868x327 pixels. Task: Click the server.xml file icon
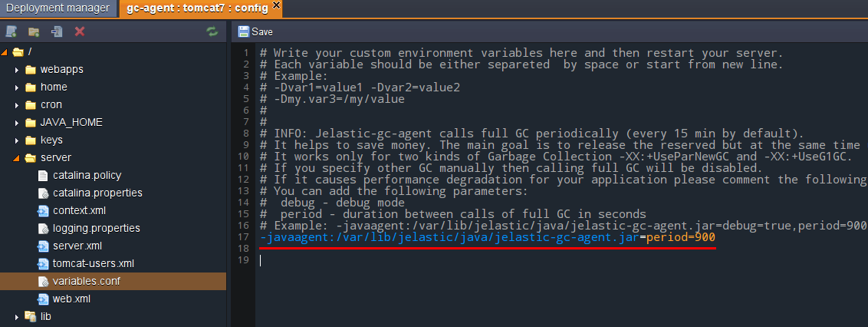pos(44,246)
